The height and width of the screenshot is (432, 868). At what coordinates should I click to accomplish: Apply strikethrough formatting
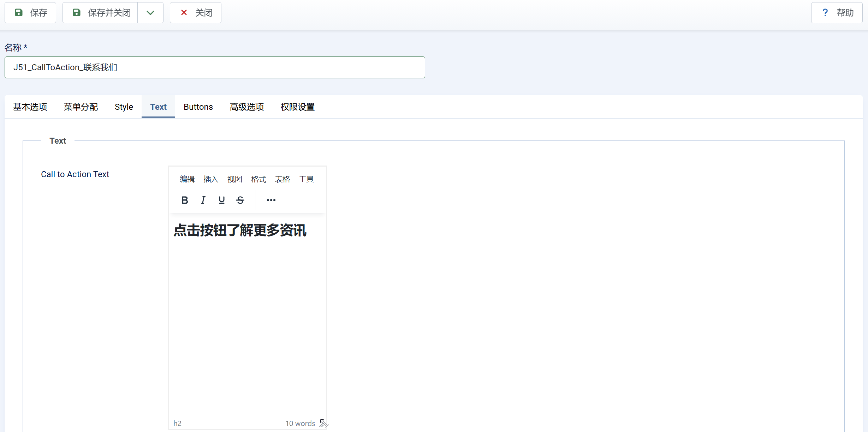[x=240, y=200]
